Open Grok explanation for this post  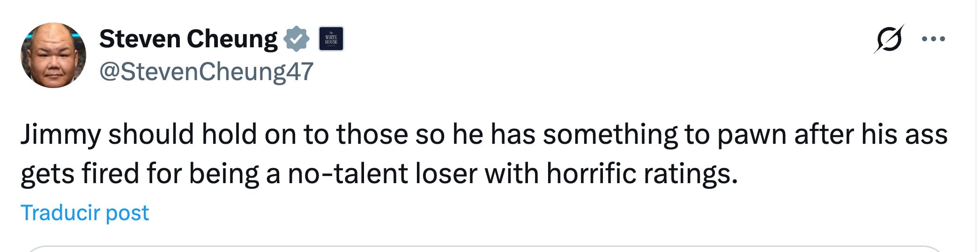click(x=888, y=39)
